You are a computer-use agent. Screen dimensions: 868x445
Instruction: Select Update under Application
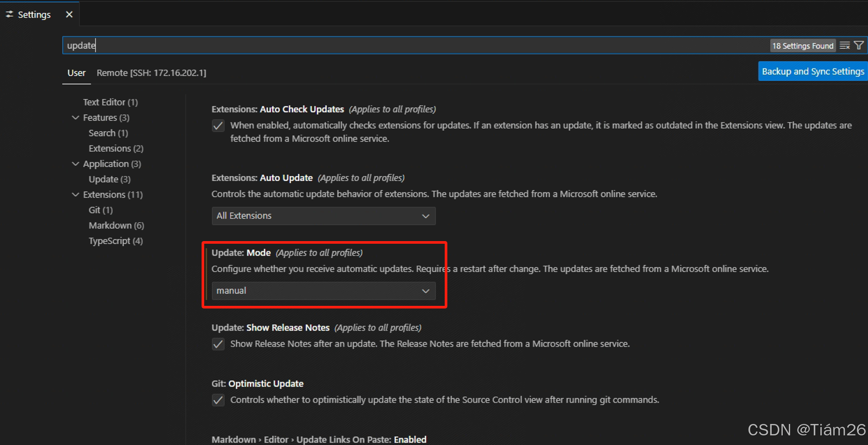(x=109, y=179)
